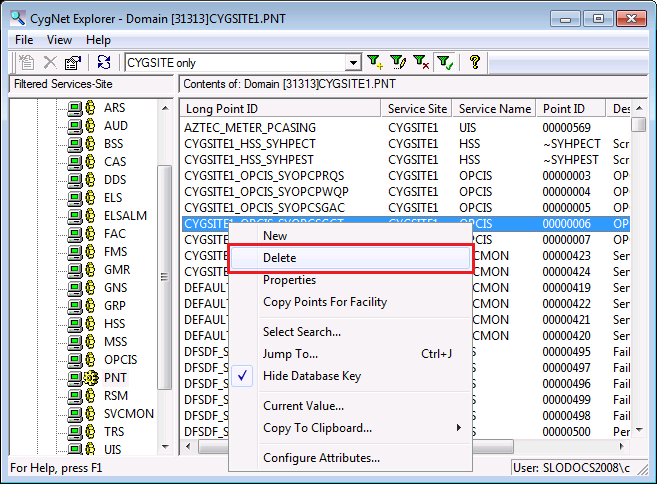
Task: Select the FAC service icon
Action: 81,234
